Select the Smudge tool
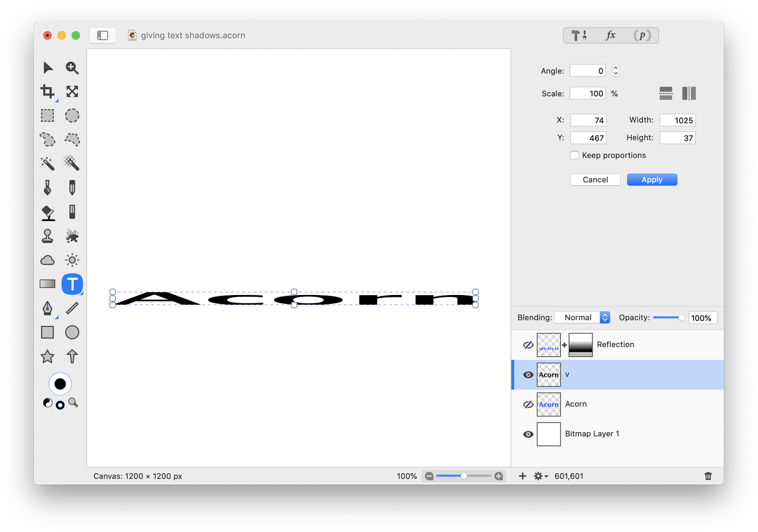 click(72, 236)
